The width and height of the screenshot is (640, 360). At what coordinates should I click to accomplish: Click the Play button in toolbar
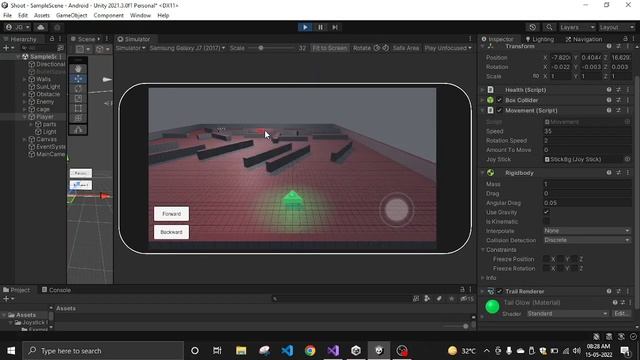pos(305,27)
